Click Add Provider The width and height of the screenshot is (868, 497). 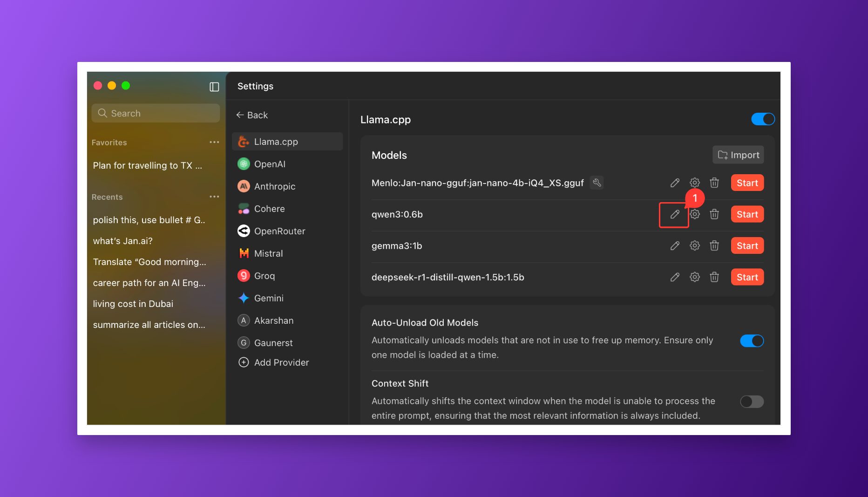[273, 362]
